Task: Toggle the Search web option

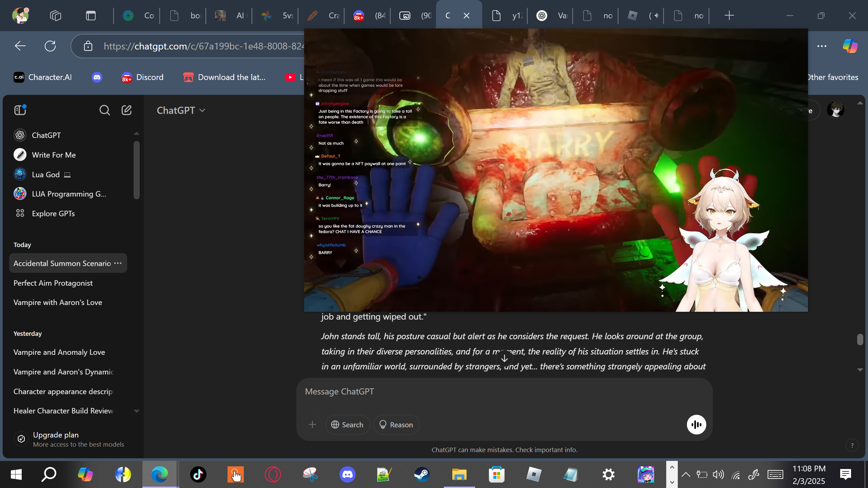Action: click(x=348, y=425)
